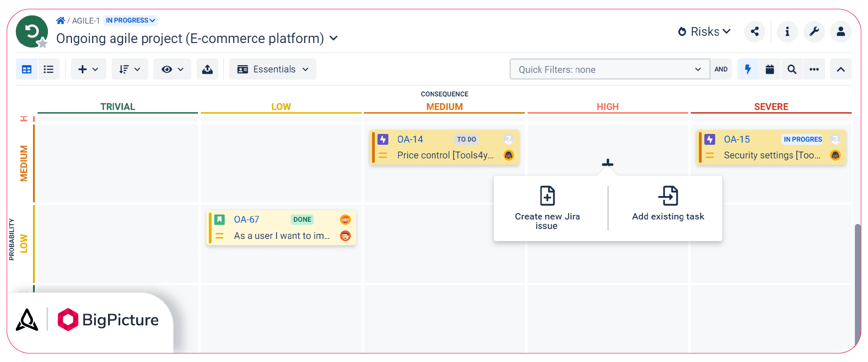868x362 pixels.
Task: Select the HIGH consequence column header
Action: click(x=608, y=107)
